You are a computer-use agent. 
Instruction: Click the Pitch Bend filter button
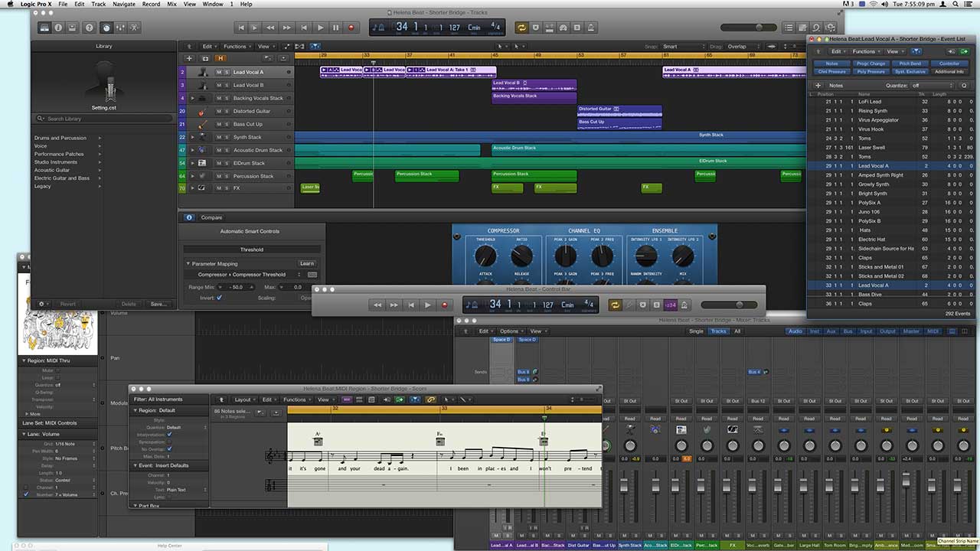click(x=910, y=64)
